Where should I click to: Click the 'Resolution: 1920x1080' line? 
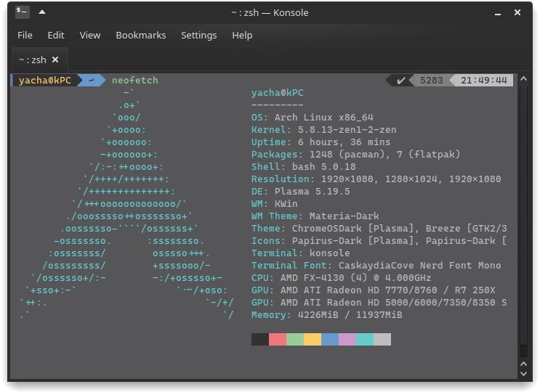[376, 179]
